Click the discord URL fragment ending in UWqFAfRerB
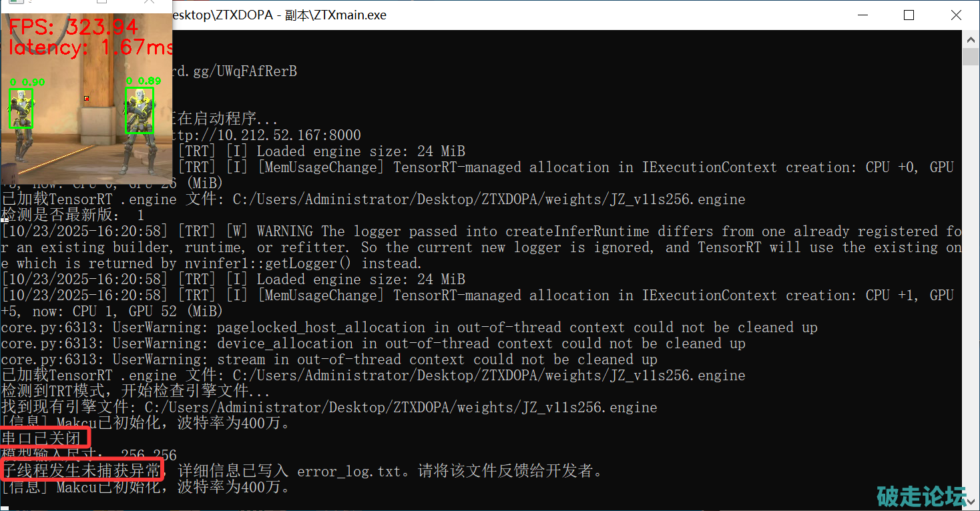Screen dimensions: 980x511 (234, 71)
